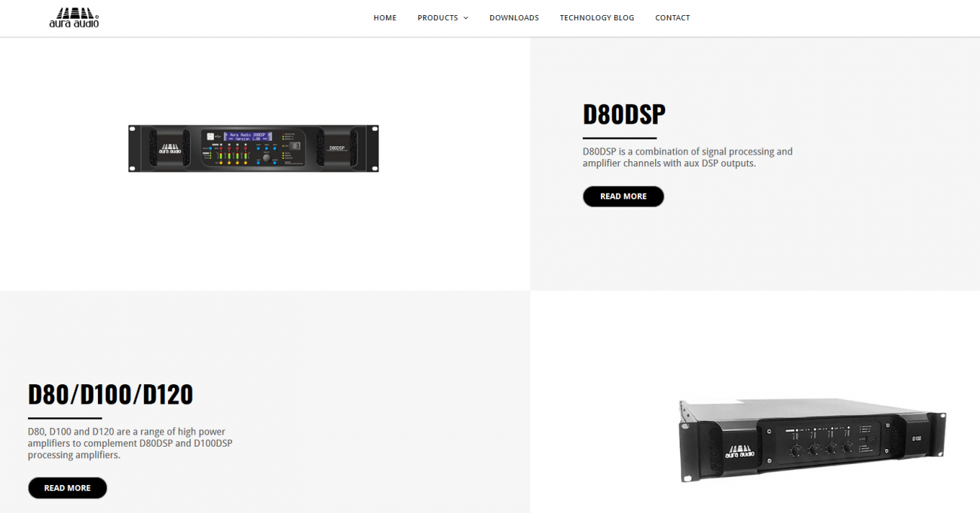Click the leftmost volume knob on D100 amplifier

tap(797, 450)
